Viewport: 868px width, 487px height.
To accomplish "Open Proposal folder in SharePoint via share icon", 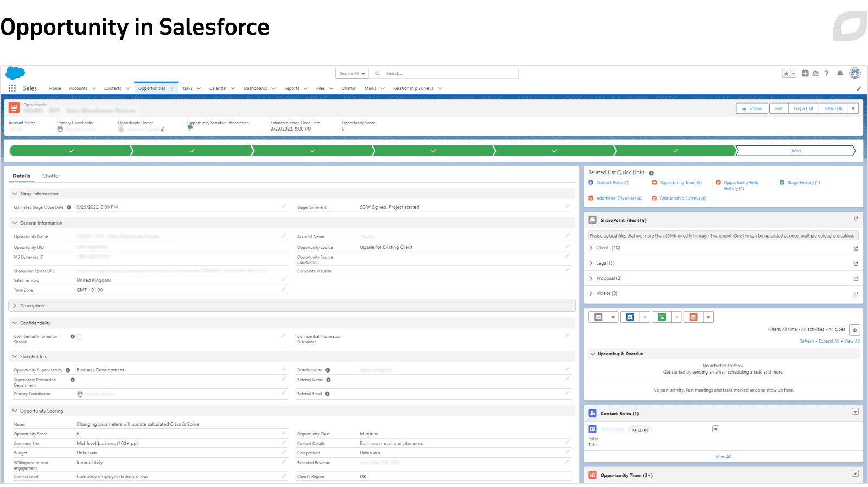I will pyautogui.click(x=856, y=279).
